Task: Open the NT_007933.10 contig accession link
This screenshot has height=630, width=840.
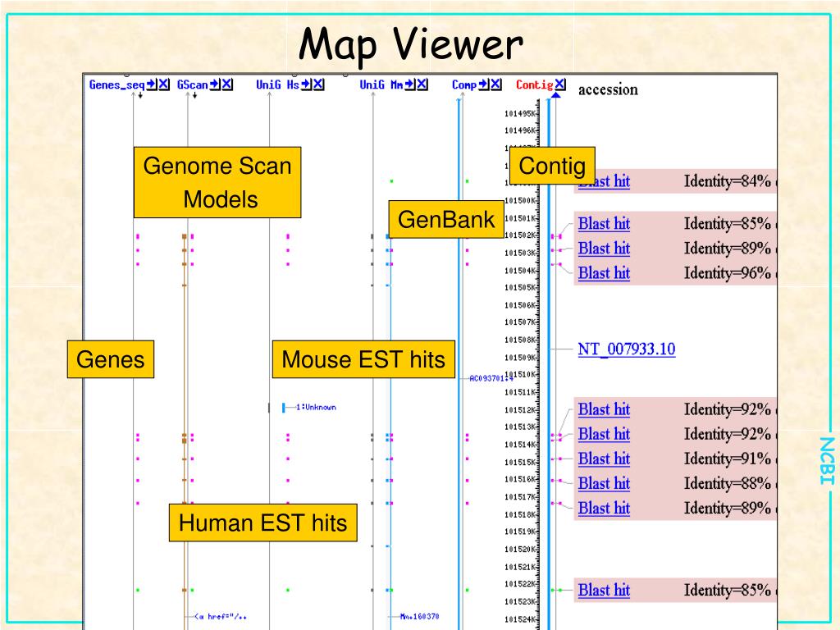Action: [626, 349]
